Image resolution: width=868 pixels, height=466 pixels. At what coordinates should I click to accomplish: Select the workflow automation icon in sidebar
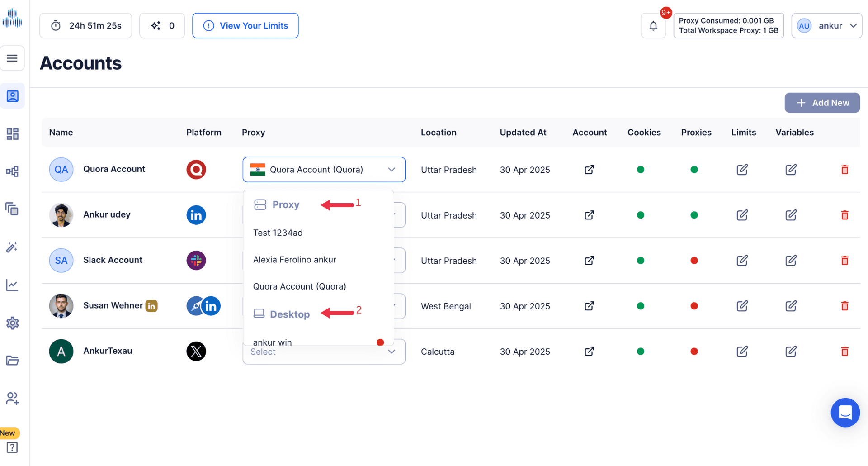(12, 171)
